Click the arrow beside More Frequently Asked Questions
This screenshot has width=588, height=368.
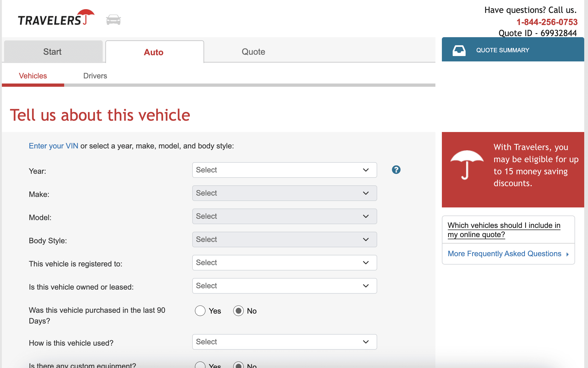568,254
